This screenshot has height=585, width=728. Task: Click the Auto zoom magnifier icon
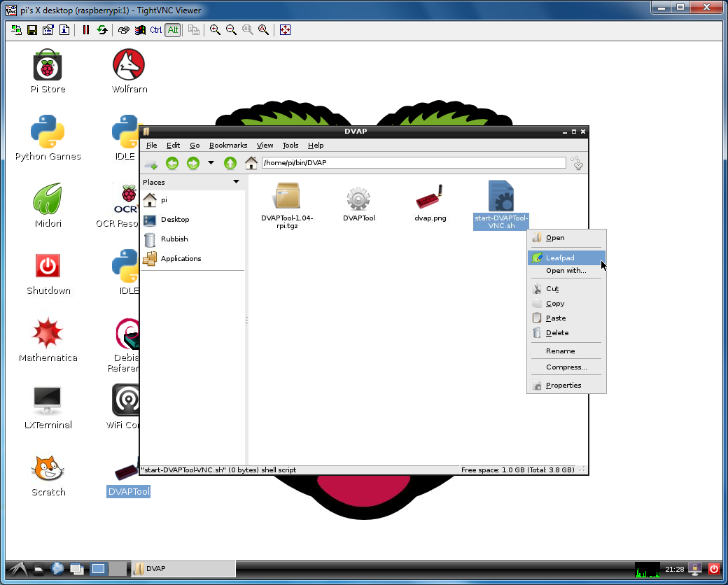tap(263, 30)
